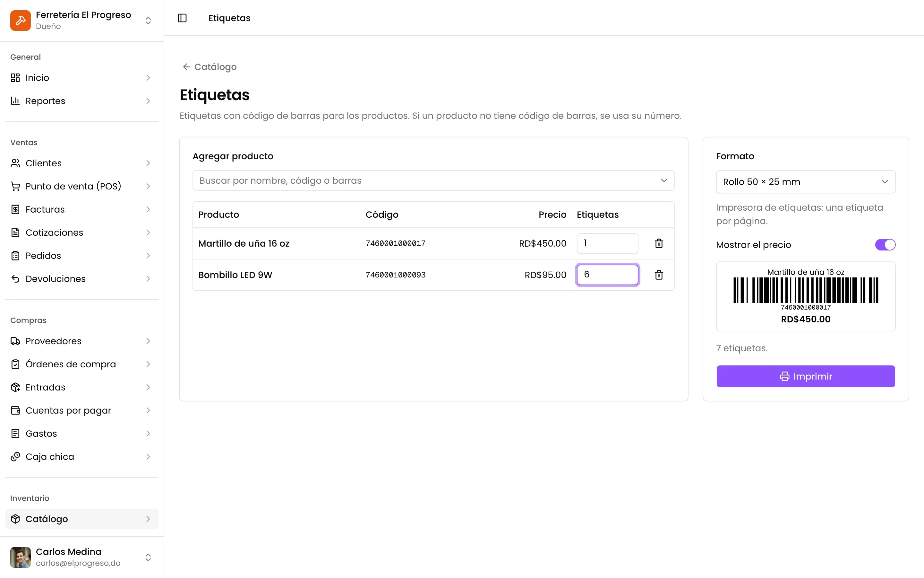Open Facturas section in sidebar
Image resolution: width=924 pixels, height=578 pixels.
coord(82,209)
